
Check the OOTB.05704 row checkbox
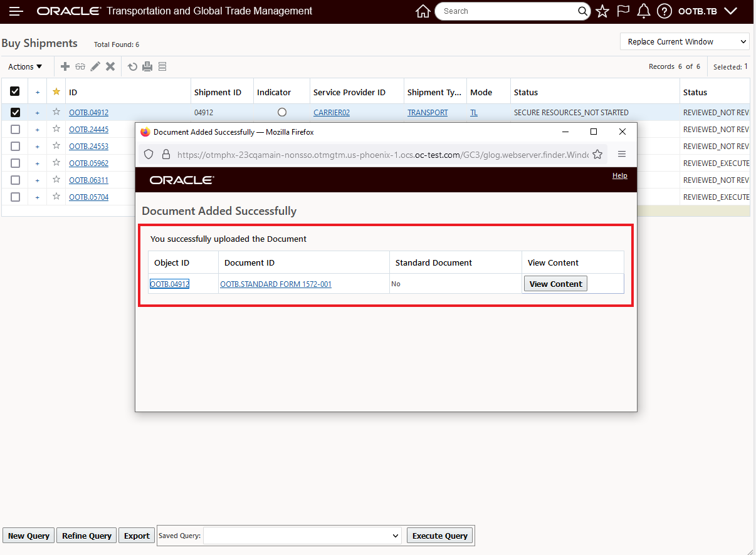15,197
